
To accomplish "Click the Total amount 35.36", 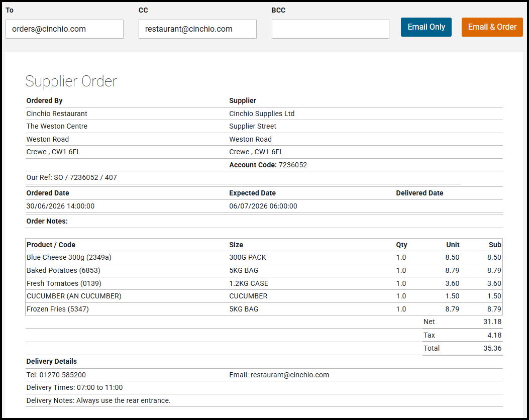I will 492,349.
